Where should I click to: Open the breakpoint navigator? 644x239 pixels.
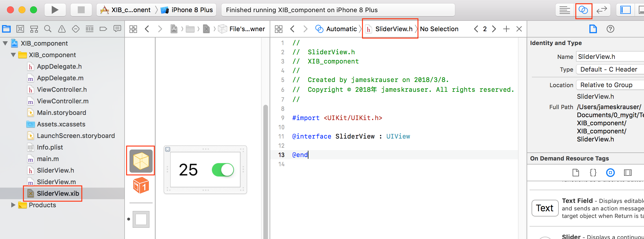click(x=103, y=29)
